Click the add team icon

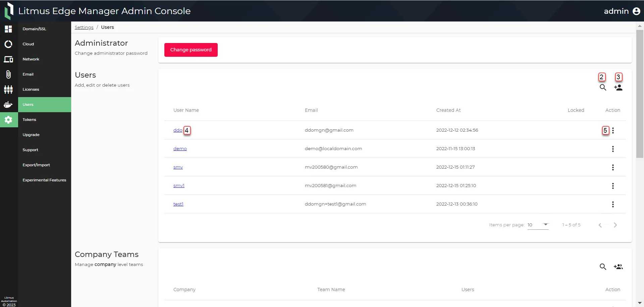618,267
